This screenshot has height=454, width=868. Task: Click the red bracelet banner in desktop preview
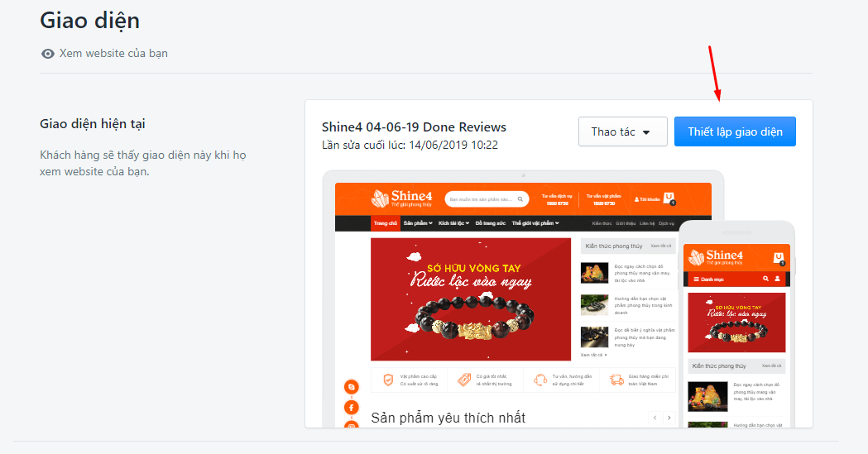point(471,299)
